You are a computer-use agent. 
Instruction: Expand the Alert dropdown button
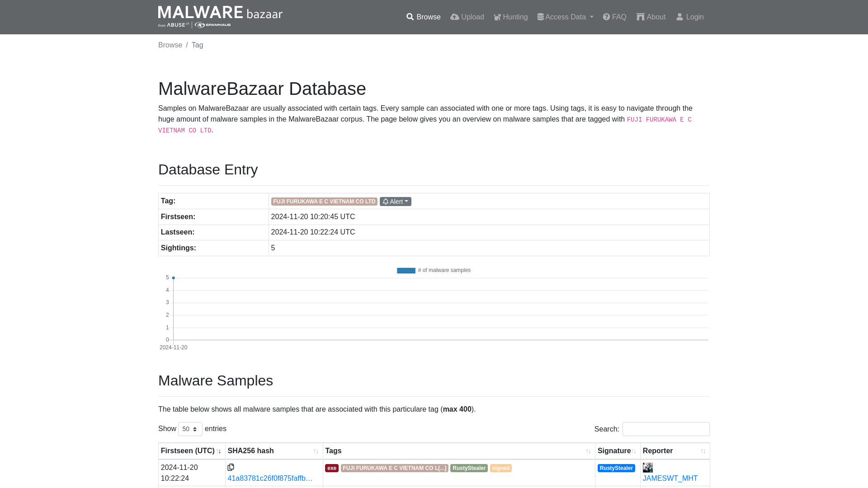(395, 201)
